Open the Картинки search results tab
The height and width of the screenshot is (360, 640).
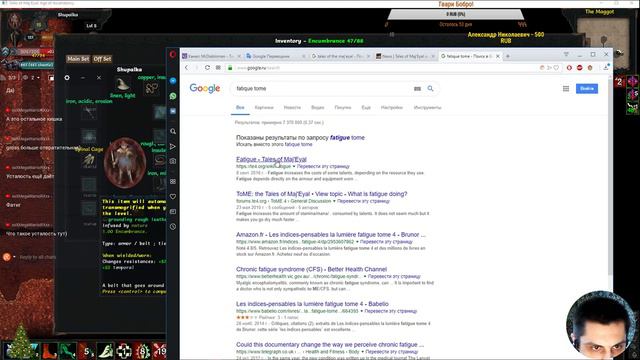coord(264,108)
